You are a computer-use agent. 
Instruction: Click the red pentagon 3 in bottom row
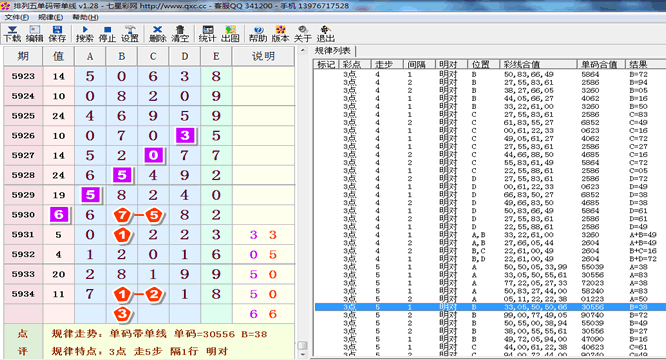tap(122, 314)
